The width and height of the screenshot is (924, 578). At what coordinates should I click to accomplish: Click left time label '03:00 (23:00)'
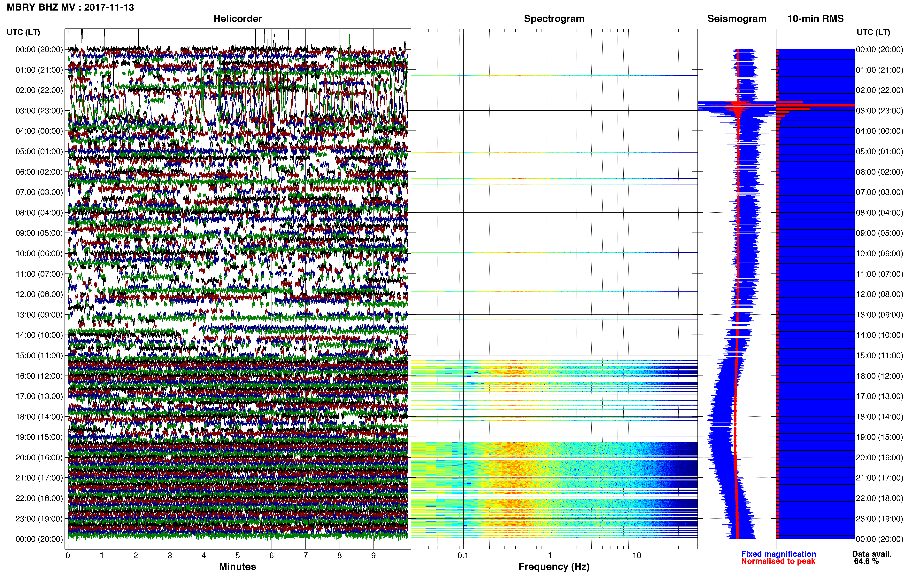coord(39,110)
